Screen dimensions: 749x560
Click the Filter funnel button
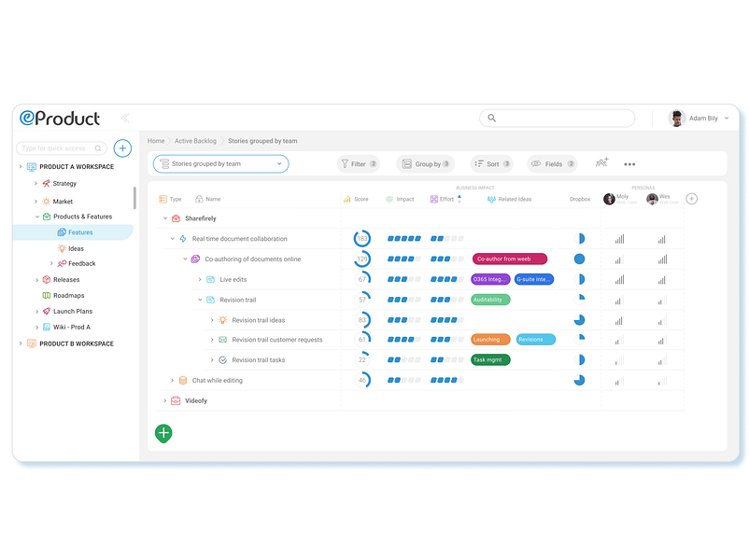359,163
